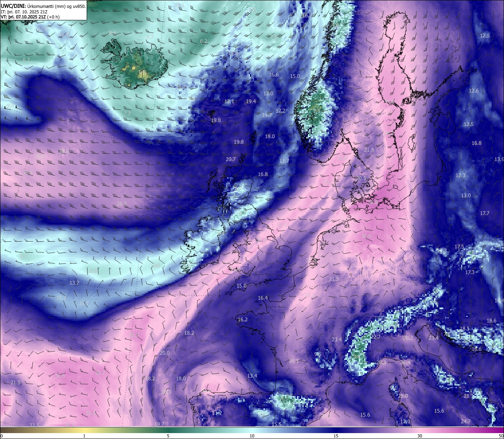Click the map value '15.5'
The height and width of the screenshot is (439, 504).
[277, 424]
